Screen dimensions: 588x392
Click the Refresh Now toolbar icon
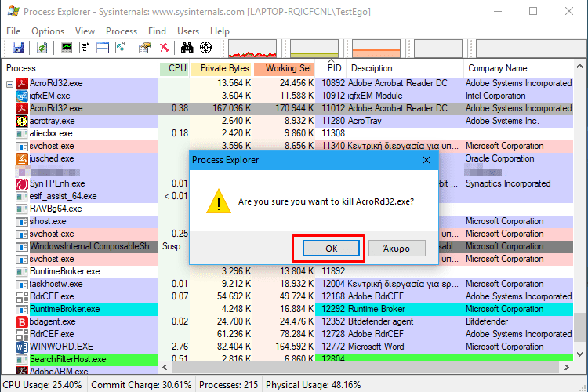42,48
